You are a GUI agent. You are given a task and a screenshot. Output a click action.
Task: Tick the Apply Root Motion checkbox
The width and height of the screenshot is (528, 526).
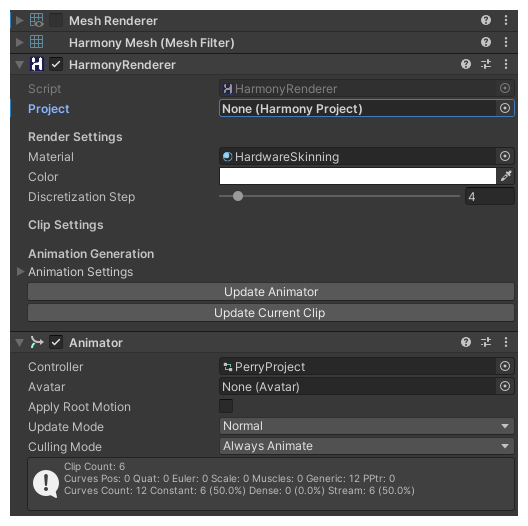pyautogui.click(x=226, y=406)
